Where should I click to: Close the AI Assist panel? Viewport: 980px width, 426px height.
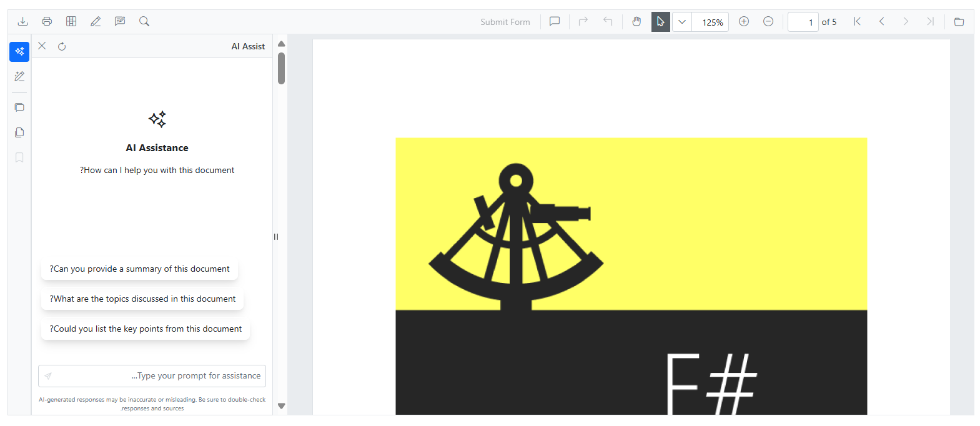point(42,46)
